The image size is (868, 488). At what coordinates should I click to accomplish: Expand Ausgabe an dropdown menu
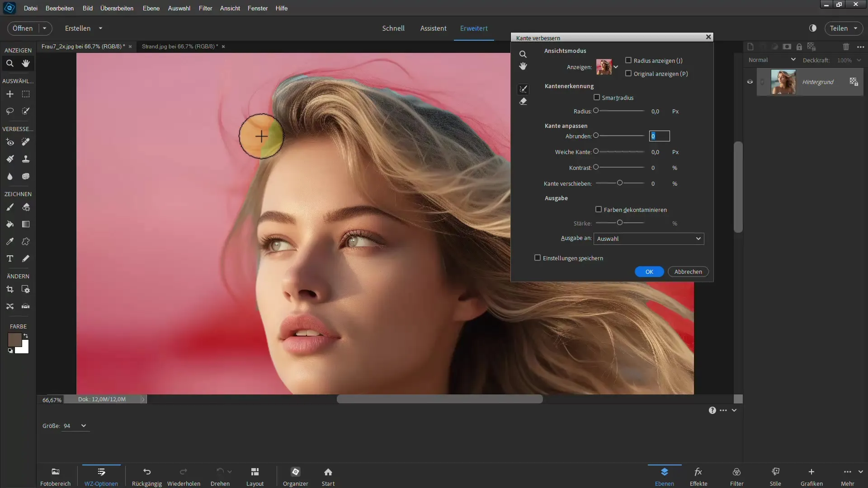698,238
